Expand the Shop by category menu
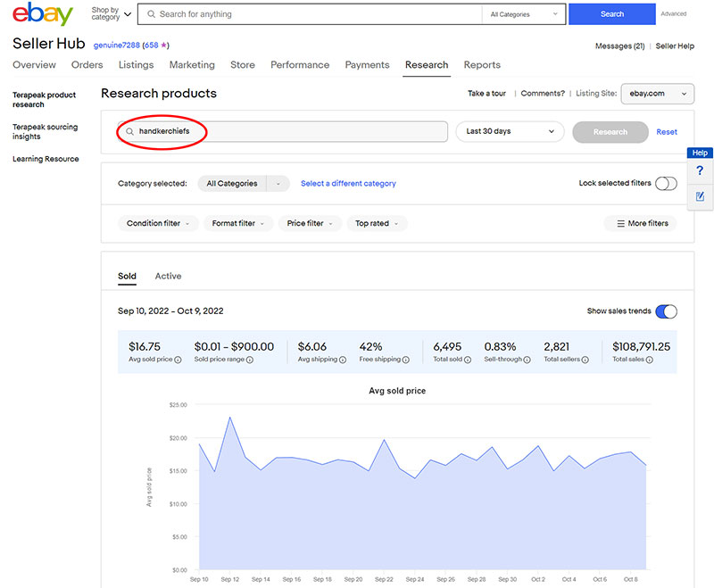This screenshot has width=714, height=588. pos(112,14)
